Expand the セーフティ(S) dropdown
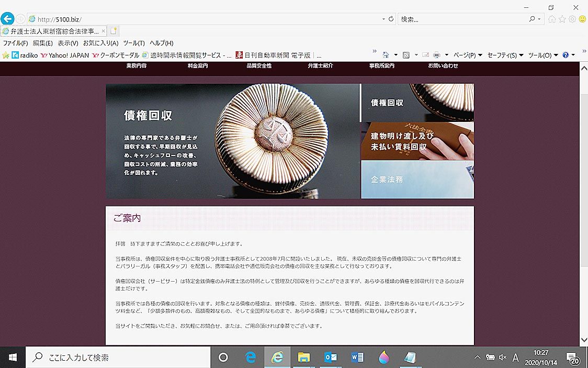Image resolution: width=588 pixels, height=368 pixels. pyautogui.click(x=505, y=55)
